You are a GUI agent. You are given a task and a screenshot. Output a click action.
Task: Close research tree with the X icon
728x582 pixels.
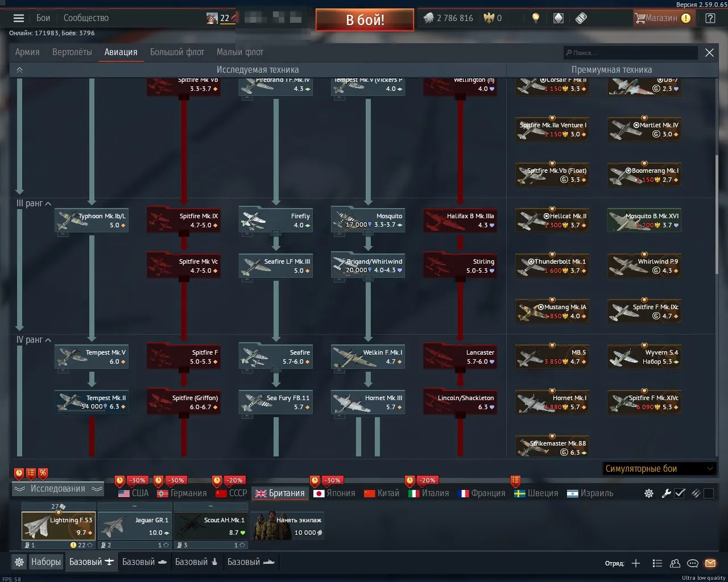[709, 52]
